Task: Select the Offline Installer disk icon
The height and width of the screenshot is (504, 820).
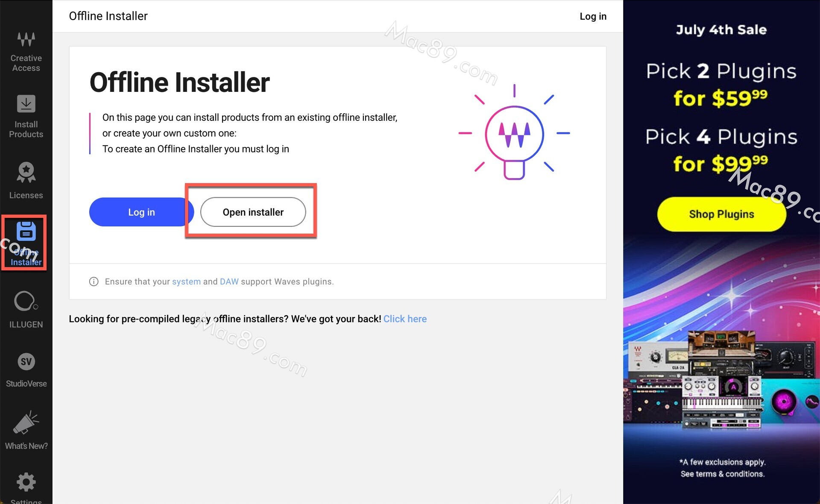Action: pos(26,231)
